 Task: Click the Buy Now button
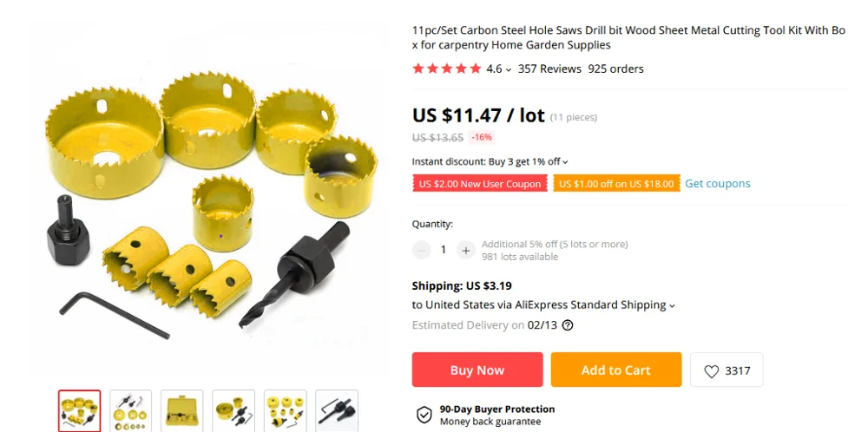click(x=477, y=370)
